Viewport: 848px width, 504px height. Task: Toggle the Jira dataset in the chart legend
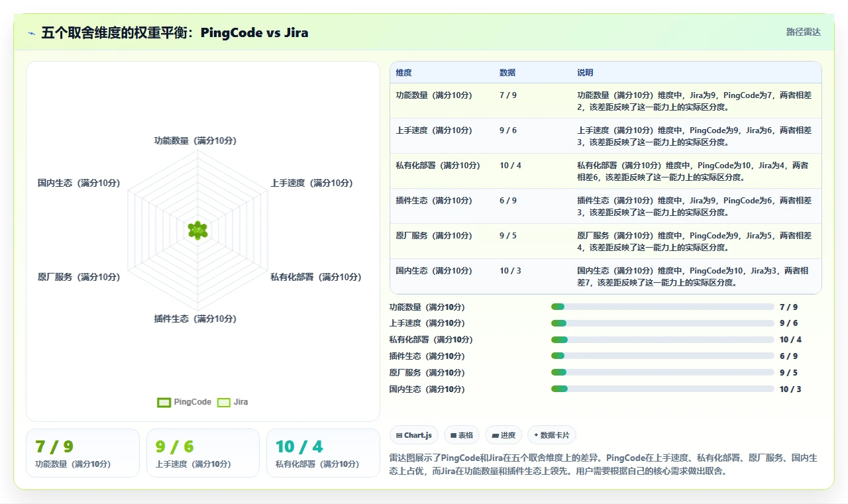tap(233, 402)
